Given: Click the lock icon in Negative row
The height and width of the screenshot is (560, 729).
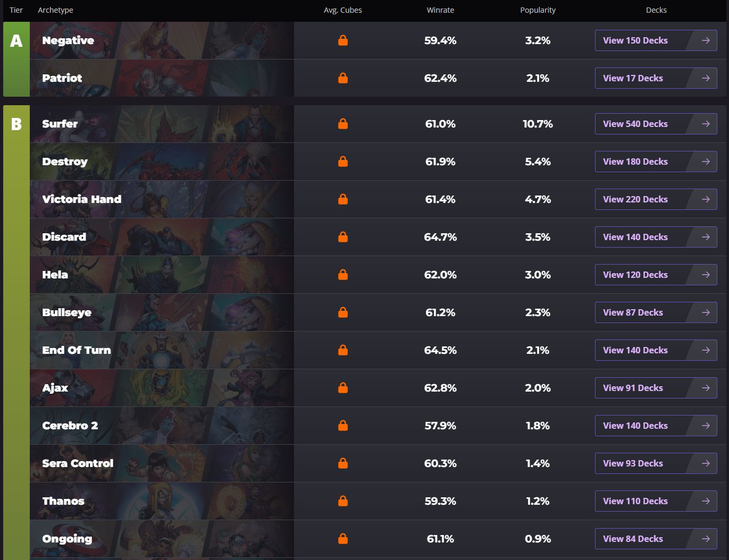Looking at the screenshot, I should coord(343,40).
